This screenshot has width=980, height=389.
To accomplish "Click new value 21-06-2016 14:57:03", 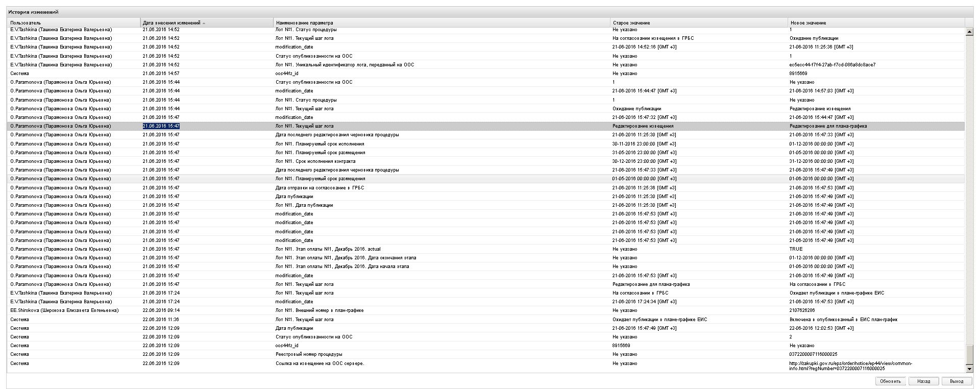I will (x=821, y=91).
